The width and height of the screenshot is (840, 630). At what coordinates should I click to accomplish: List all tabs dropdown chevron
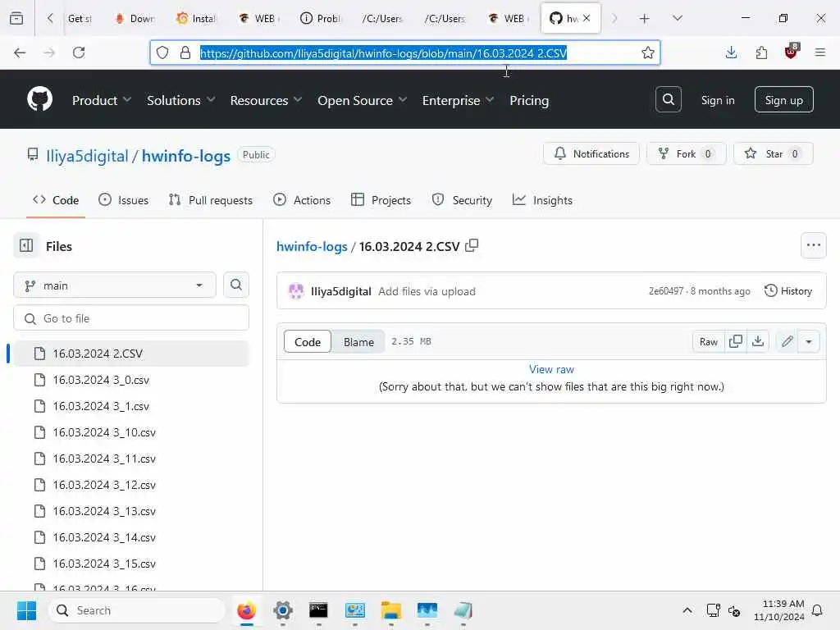coord(677,19)
